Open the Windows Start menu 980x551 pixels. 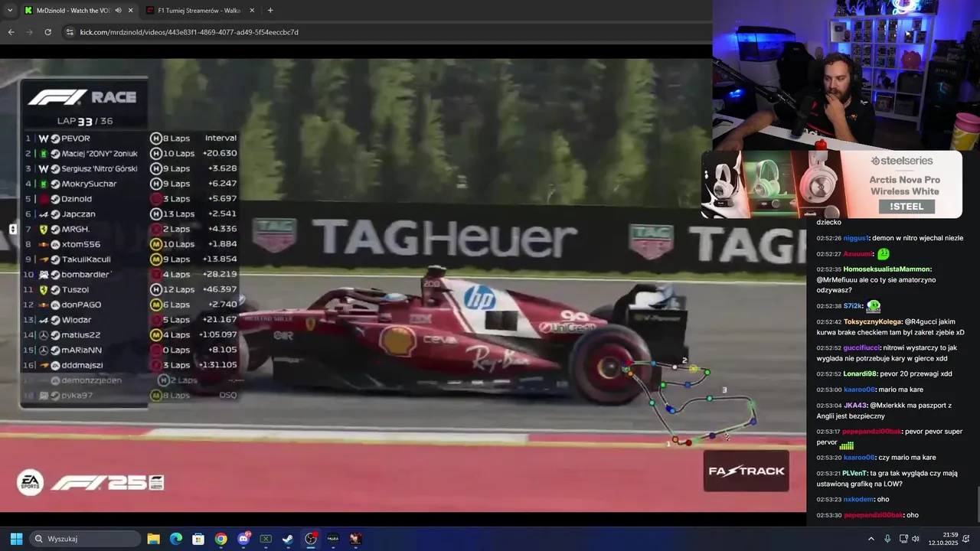[16, 539]
